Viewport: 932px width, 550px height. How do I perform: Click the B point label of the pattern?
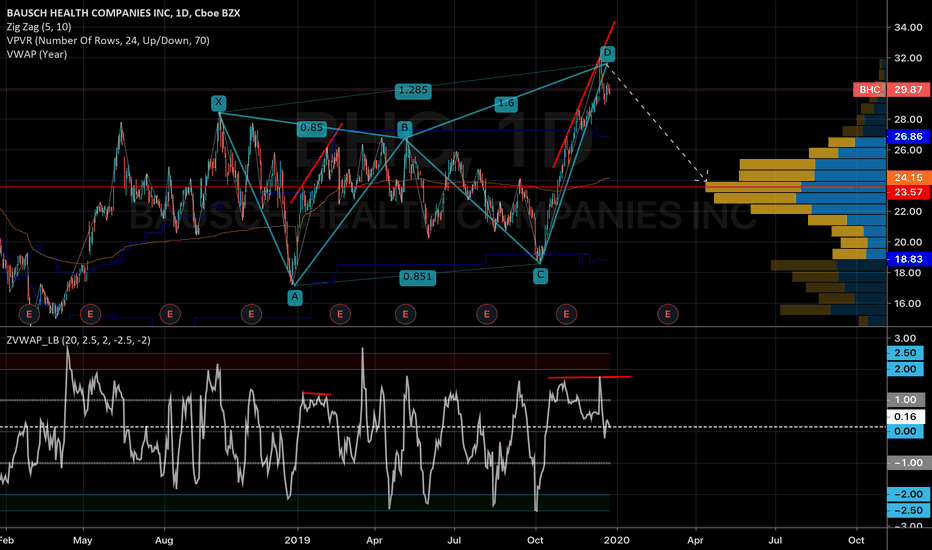coord(405,127)
